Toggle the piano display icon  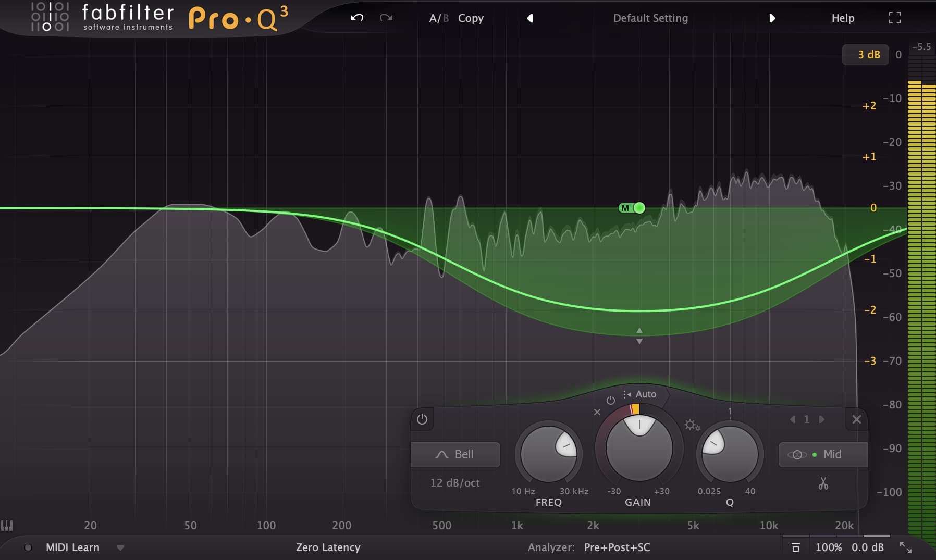point(7,525)
